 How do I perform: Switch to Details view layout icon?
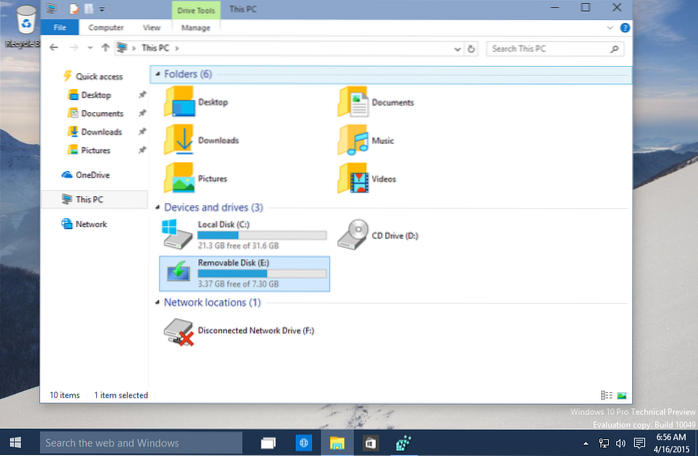pos(606,395)
